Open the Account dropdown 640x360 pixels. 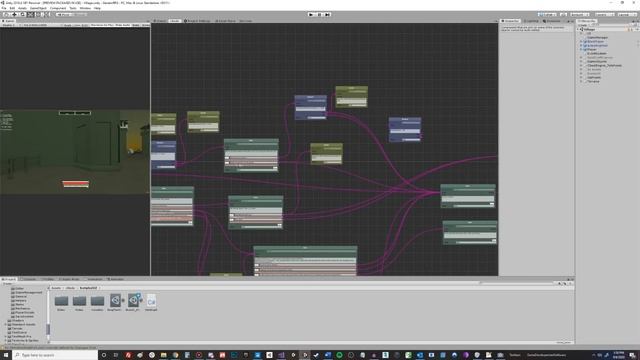coord(580,14)
